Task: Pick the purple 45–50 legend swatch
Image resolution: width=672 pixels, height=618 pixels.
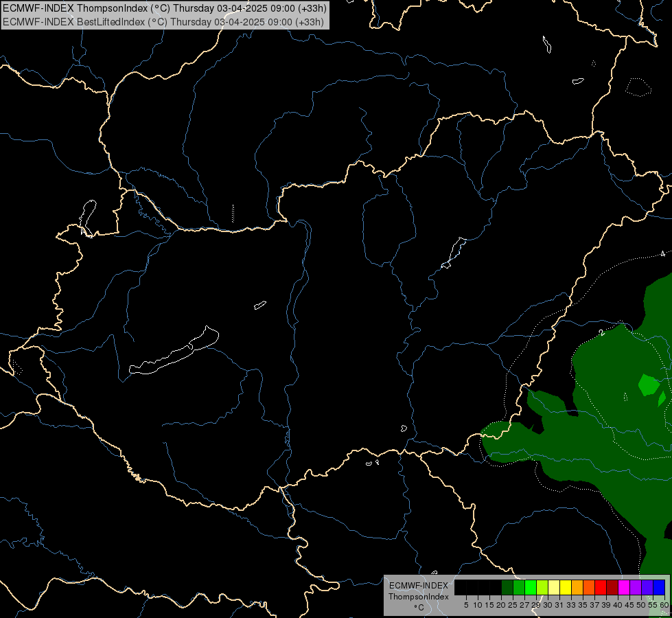Action: 636,587
